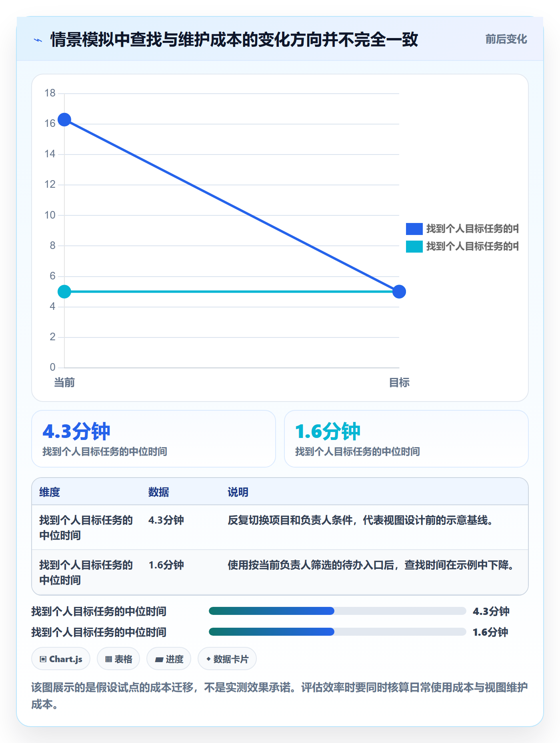Click the 当前 x-axis label

(x=64, y=382)
